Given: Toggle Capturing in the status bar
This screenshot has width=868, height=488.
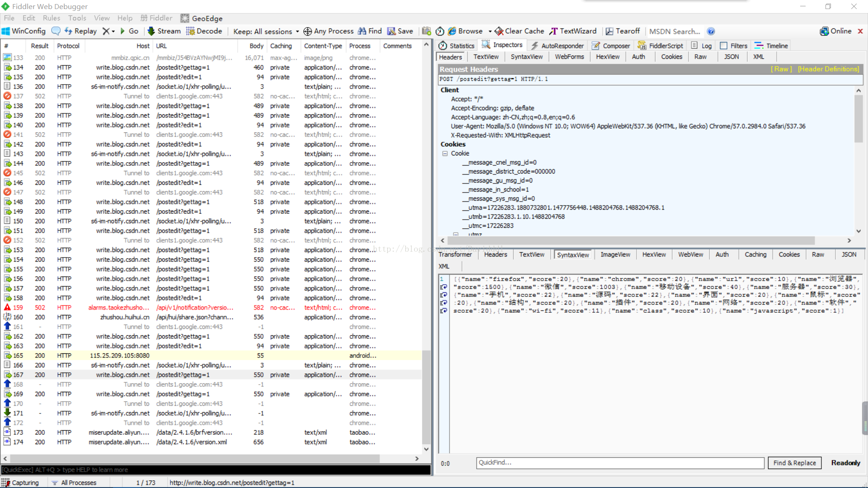Looking at the screenshot, I should 21,483.
